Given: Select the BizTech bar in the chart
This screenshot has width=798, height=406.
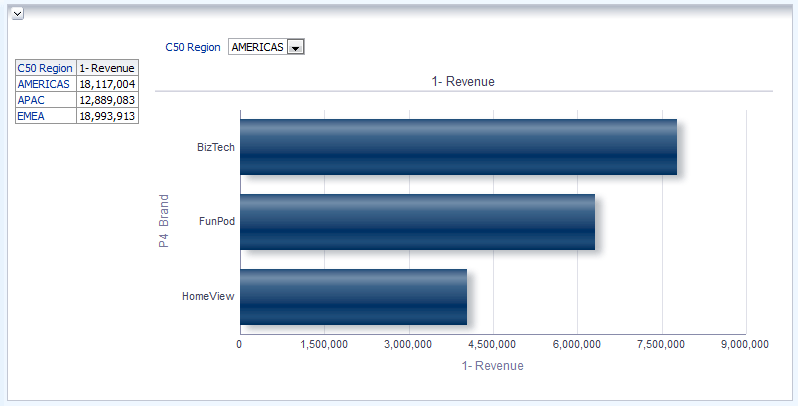Looking at the screenshot, I should [x=458, y=147].
